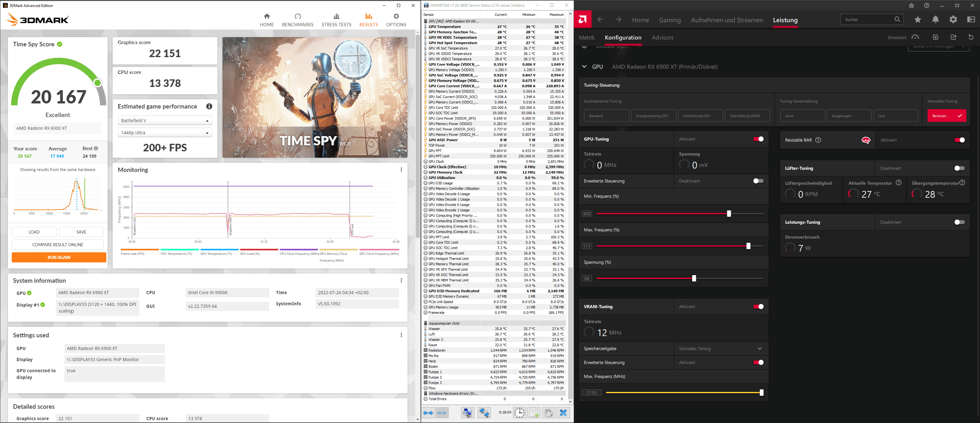This screenshot has height=423, width=980.
Task: Start the Stresstest gauge icon
Action: tap(915, 37)
